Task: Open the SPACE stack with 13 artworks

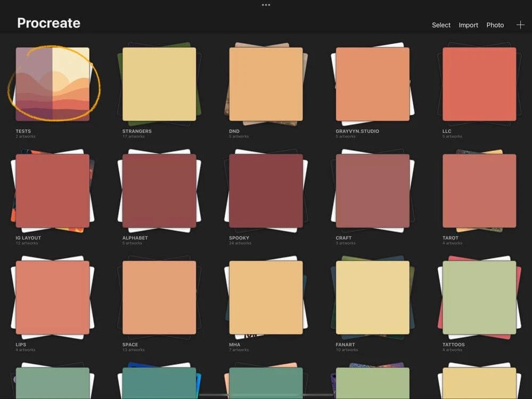Action: click(x=160, y=297)
